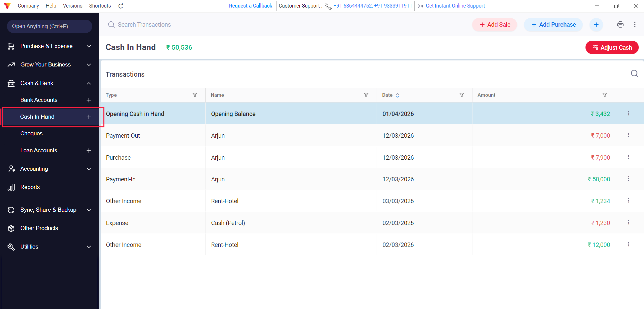
Task: Toggle the Date column sort arrows
Action: 398,95
